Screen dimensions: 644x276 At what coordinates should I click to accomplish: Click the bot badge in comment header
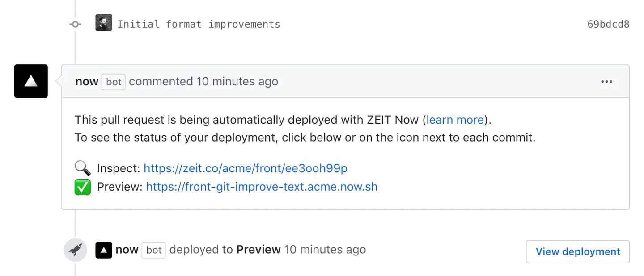[114, 82]
